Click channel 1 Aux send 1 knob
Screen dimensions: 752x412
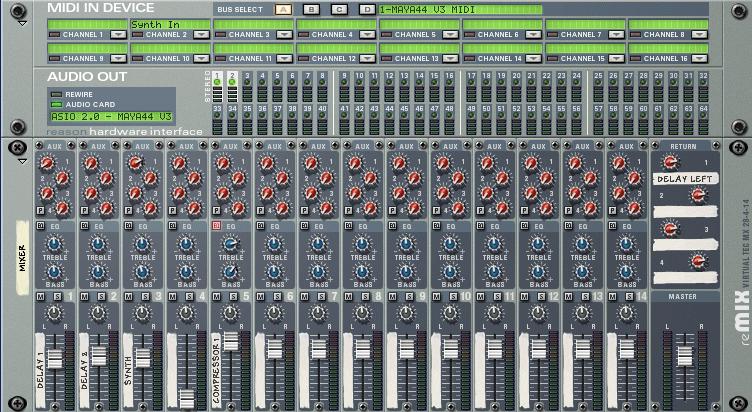pos(47,164)
